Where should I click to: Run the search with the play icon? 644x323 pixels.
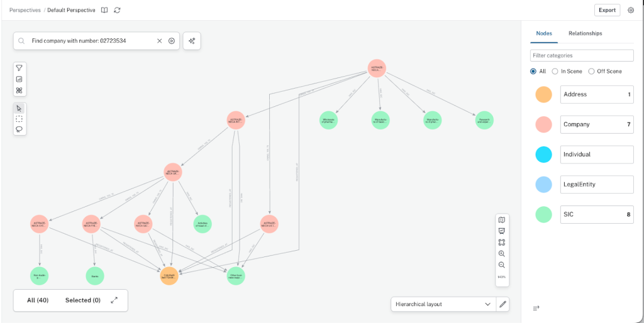pos(172,41)
